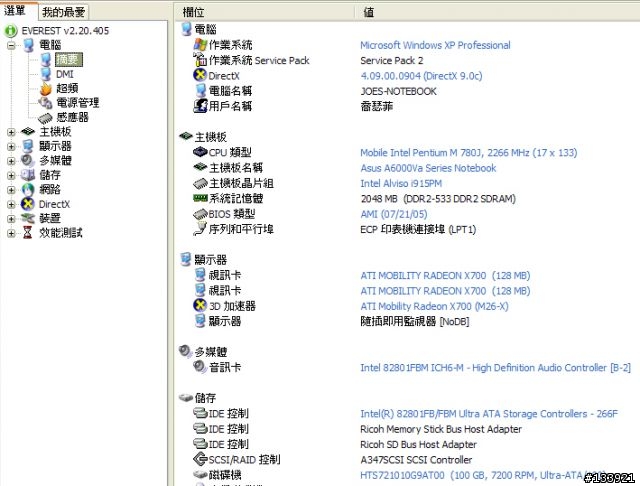Expand the 裝置 tree node
The height and width of the screenshot is (486, 640).
click(x=11, y=218)
